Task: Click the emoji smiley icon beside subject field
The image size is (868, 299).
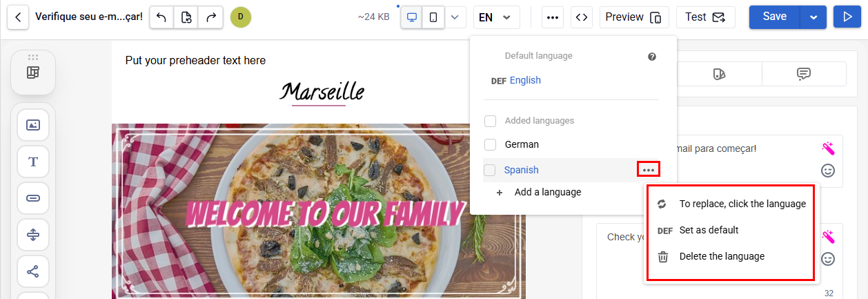Action: click(828, 170)
